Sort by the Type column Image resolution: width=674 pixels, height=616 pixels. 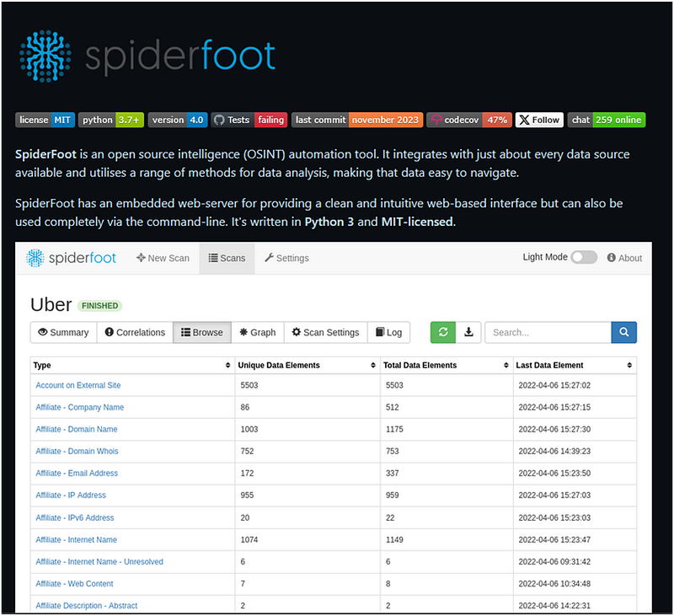pyautogui.click(x=132, y=365)
